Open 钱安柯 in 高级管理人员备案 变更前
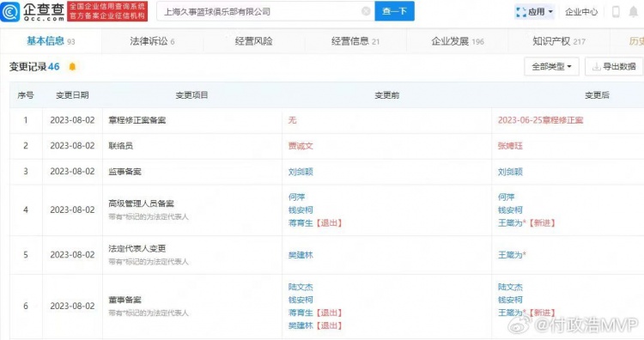Screen dimensions: 644x340 pyautogui.click(x=301, y=209)
